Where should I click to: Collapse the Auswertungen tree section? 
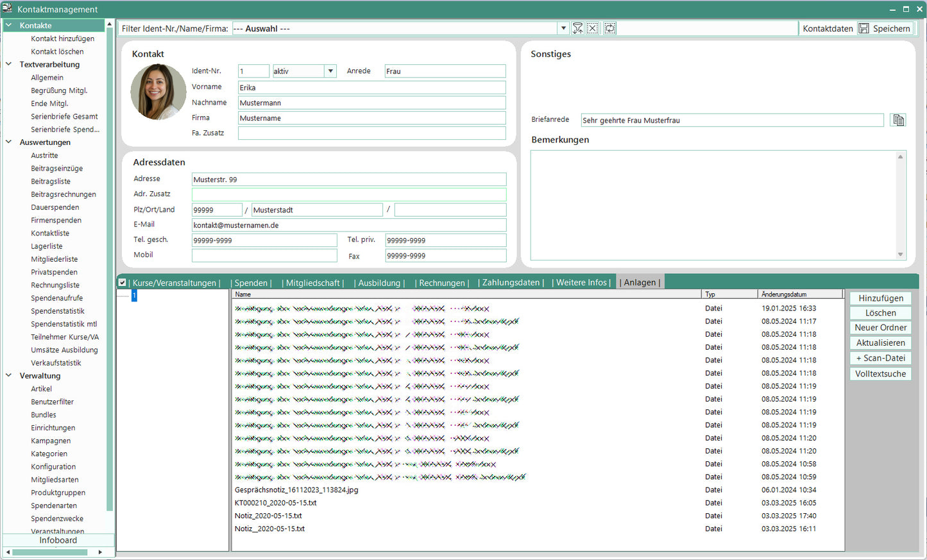click(x=9, y=142)
